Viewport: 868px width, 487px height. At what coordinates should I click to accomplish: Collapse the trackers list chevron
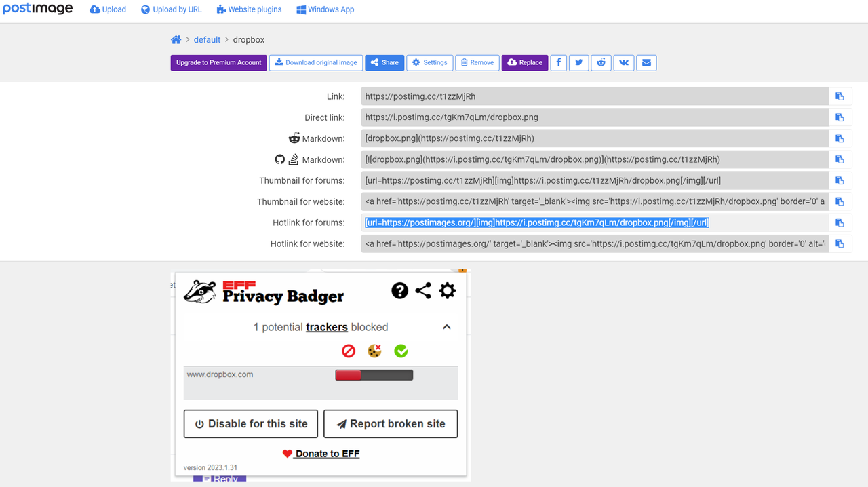coord(447,327)
